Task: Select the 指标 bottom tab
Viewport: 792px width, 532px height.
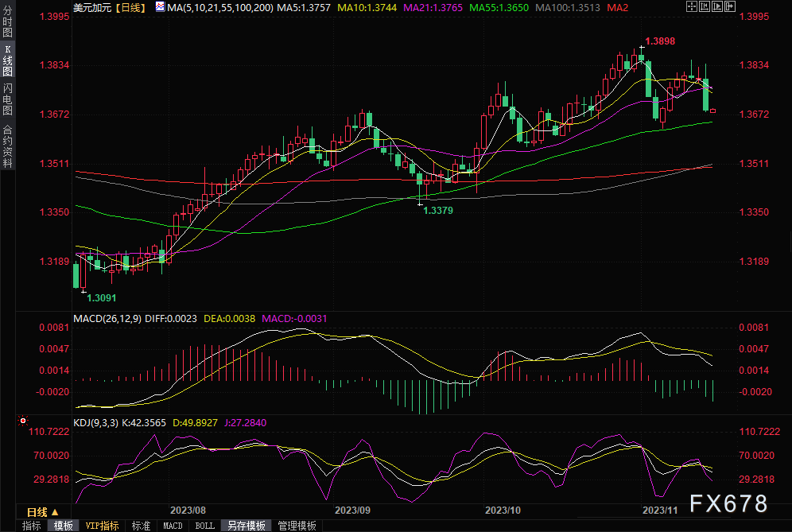Action: [x=32, y=526]
